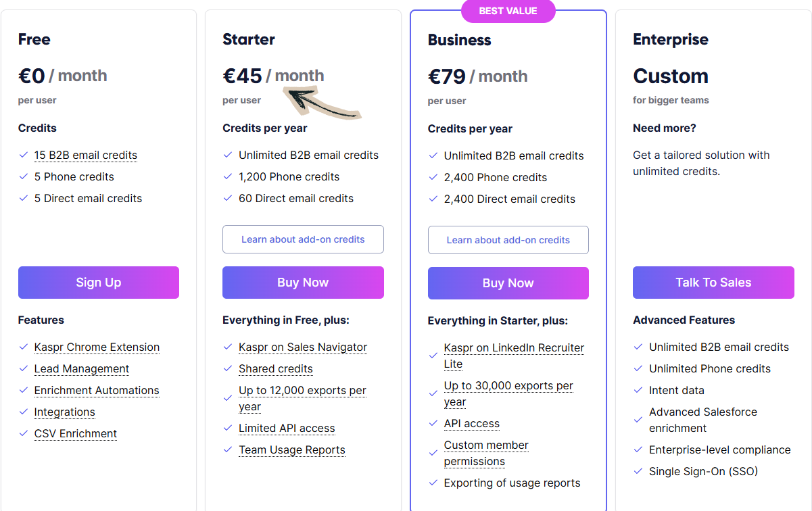
Task: Click the arrow pointing at the Starter price
Action: pos(321,101)
